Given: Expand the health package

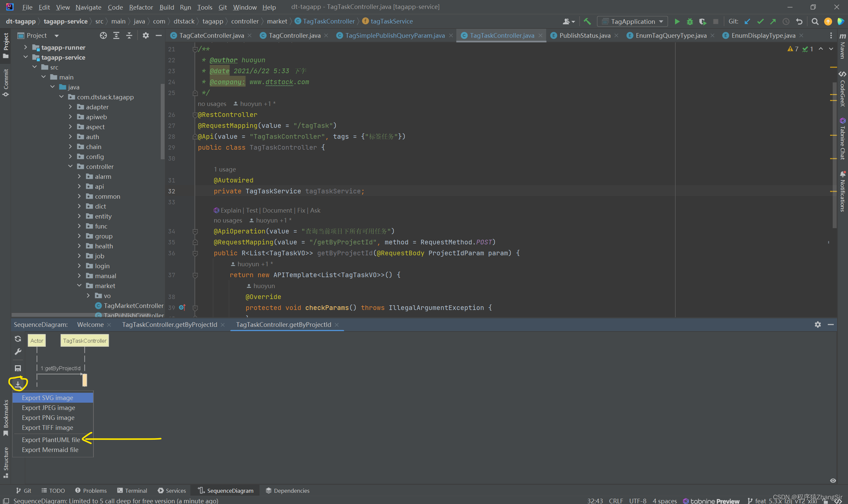Looking at the screenshot, I should (79, 246).
